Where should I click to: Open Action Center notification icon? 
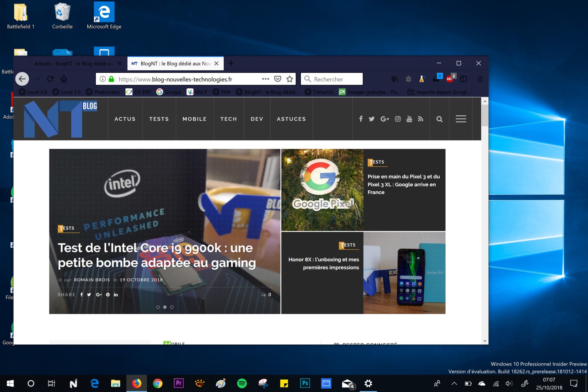[574, 383]
